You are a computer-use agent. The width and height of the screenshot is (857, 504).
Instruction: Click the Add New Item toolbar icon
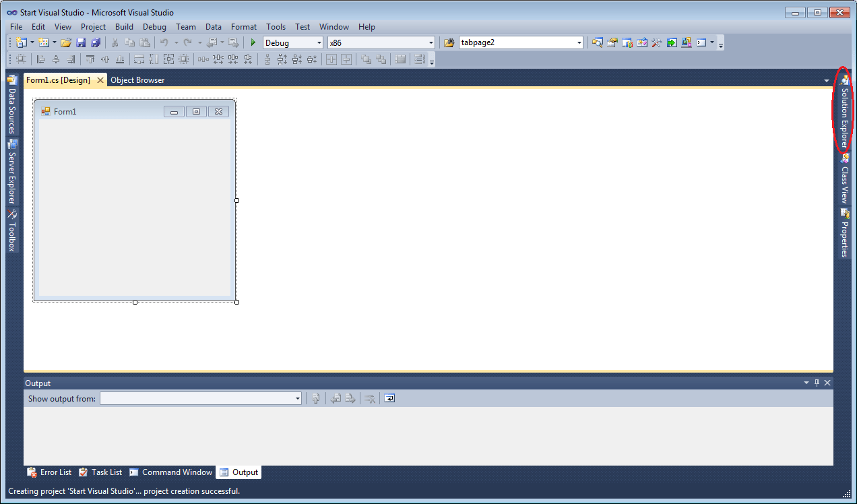[x=44, y=42]
